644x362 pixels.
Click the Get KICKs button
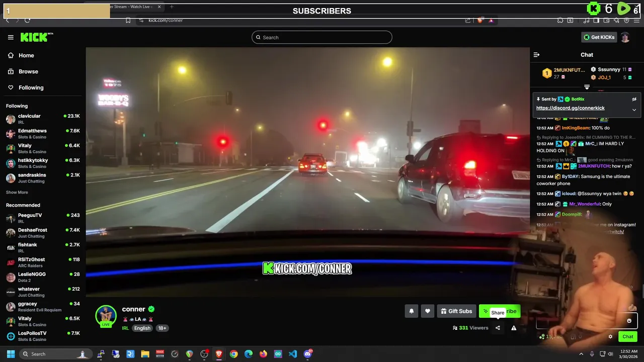[599, 37]
